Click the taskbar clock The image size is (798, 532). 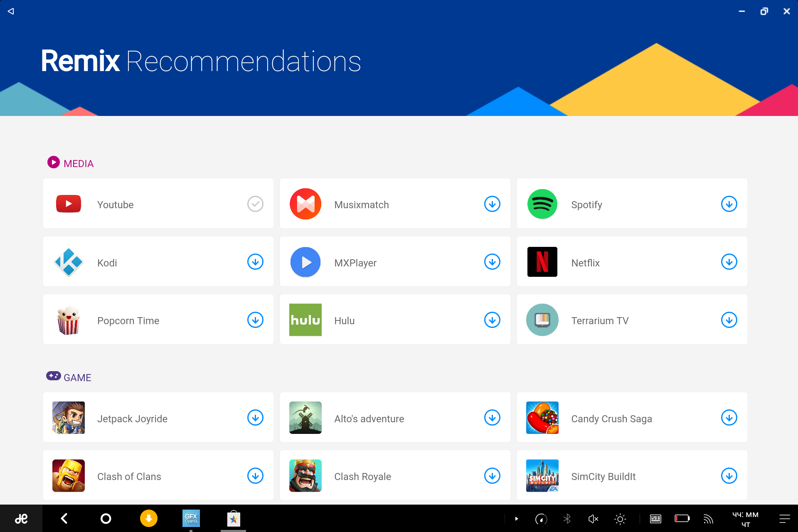click(x=746, y=519)
